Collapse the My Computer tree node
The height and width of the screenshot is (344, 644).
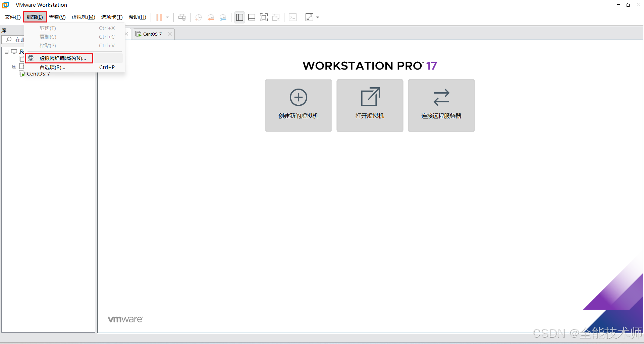[x=6, y=52]
